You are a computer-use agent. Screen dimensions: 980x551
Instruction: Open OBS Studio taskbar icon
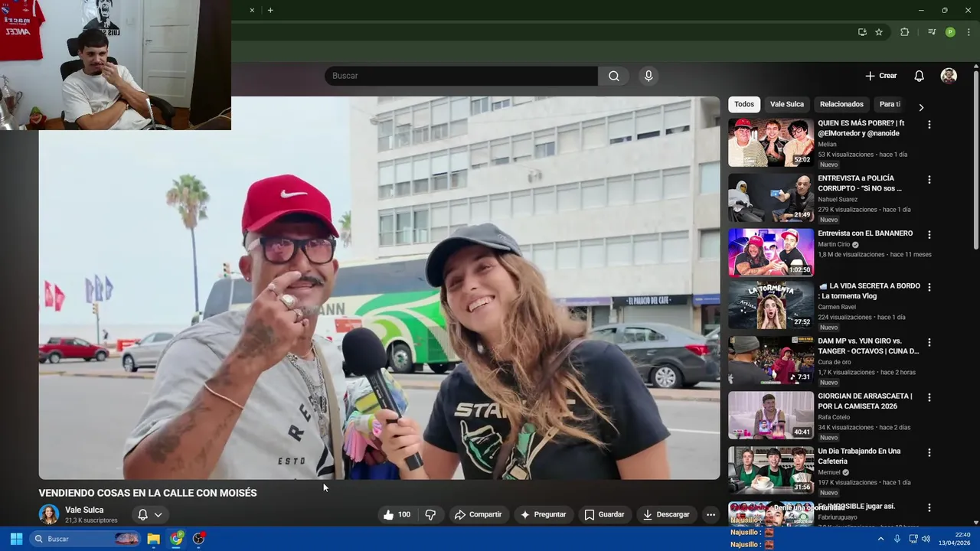[199, 539]
